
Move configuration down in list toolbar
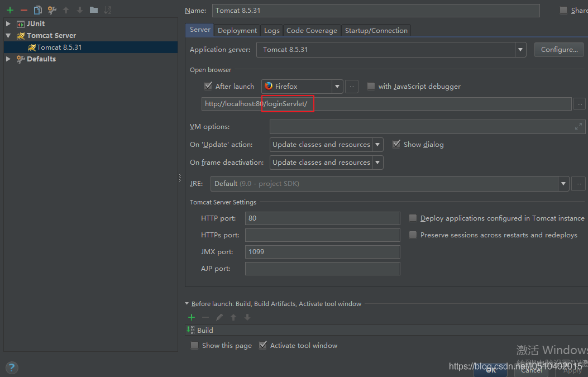pyautogui.click(x=80, y=10)
